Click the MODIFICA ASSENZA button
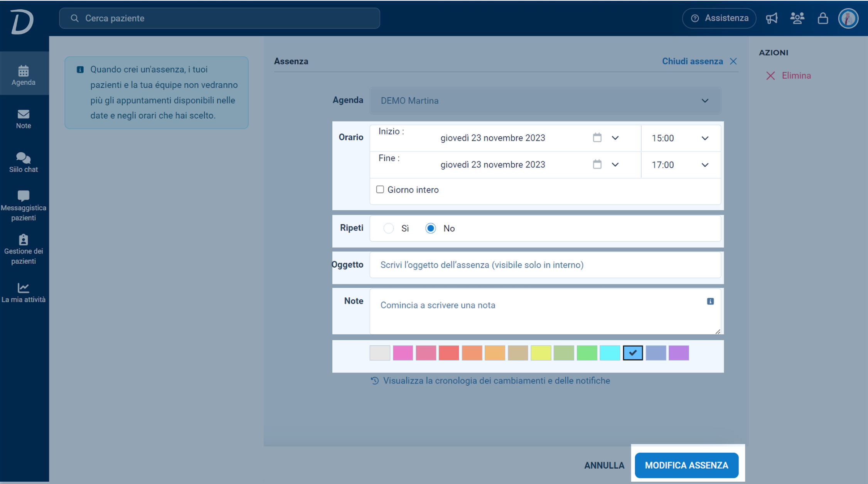Viewport: 868px width, 484px height. click(687, 465)
